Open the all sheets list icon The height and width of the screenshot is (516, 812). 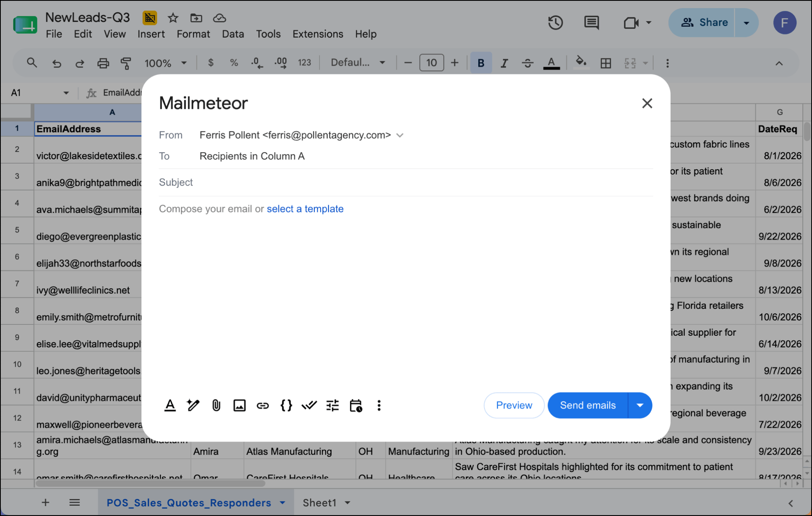coord(74,503)
